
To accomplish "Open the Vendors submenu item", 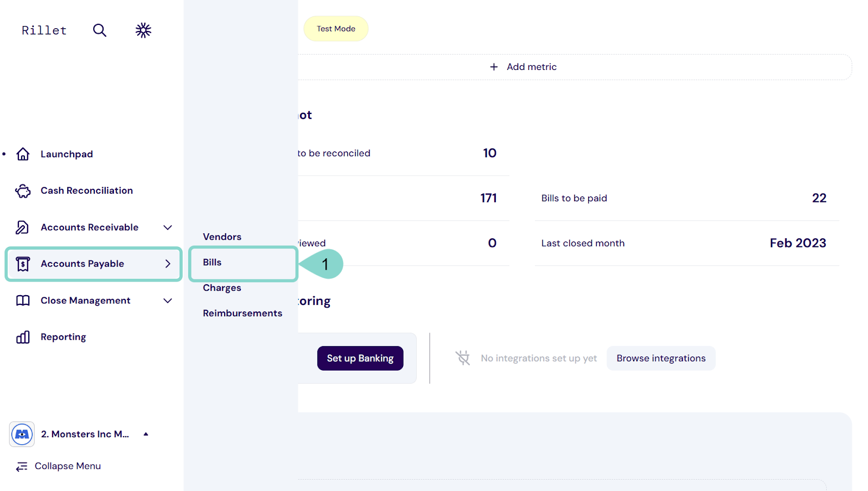I will click(x=222, y=237).
